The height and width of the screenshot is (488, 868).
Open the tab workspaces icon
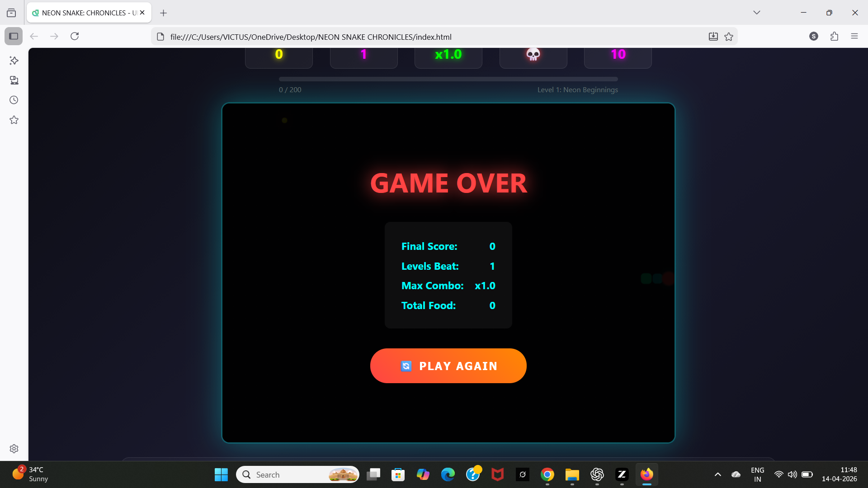(x=11, y=13)
